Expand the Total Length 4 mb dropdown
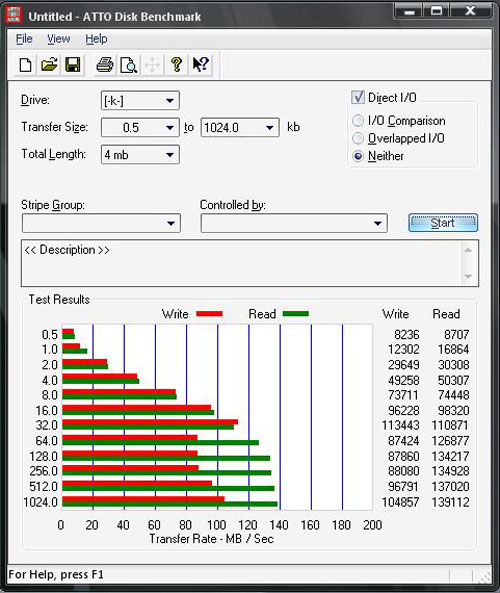500x593 pixels. click(140, 155)
